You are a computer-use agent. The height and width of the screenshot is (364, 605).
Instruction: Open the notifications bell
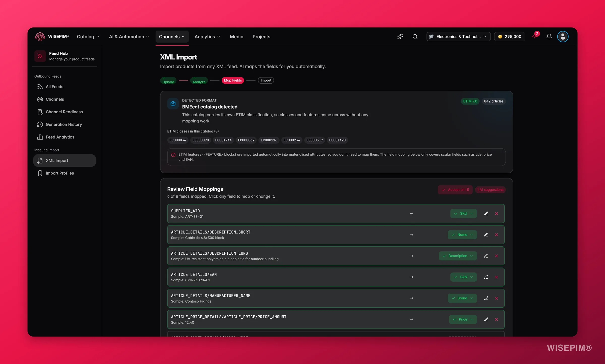(x=549, y=37)
